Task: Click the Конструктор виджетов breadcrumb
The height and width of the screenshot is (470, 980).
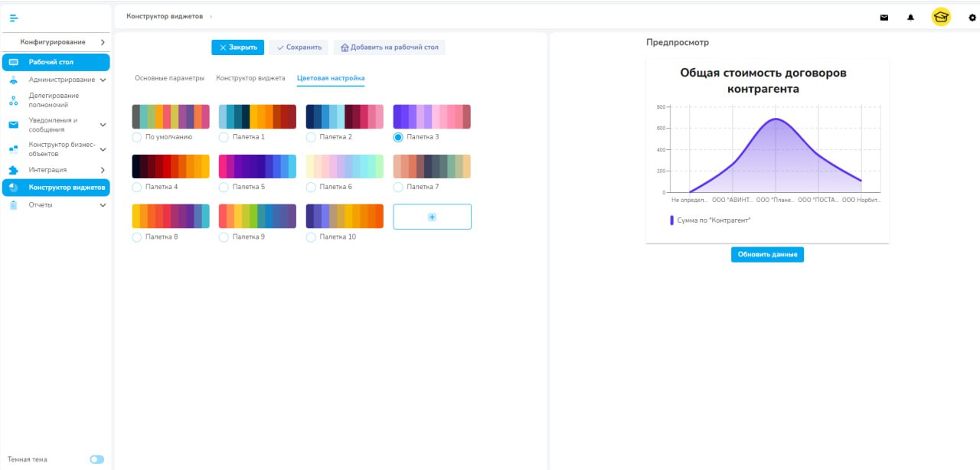Action: click(165, 16)
